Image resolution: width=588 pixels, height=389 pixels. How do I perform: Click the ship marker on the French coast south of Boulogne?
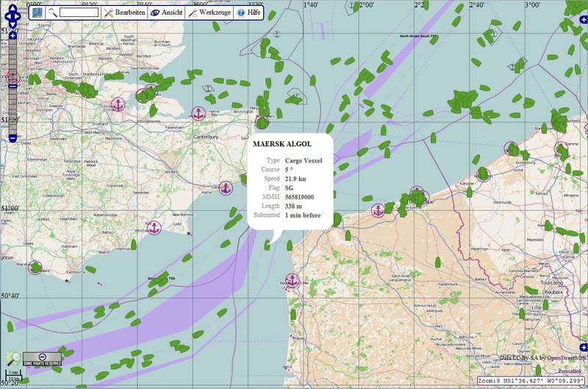[293, 314]
